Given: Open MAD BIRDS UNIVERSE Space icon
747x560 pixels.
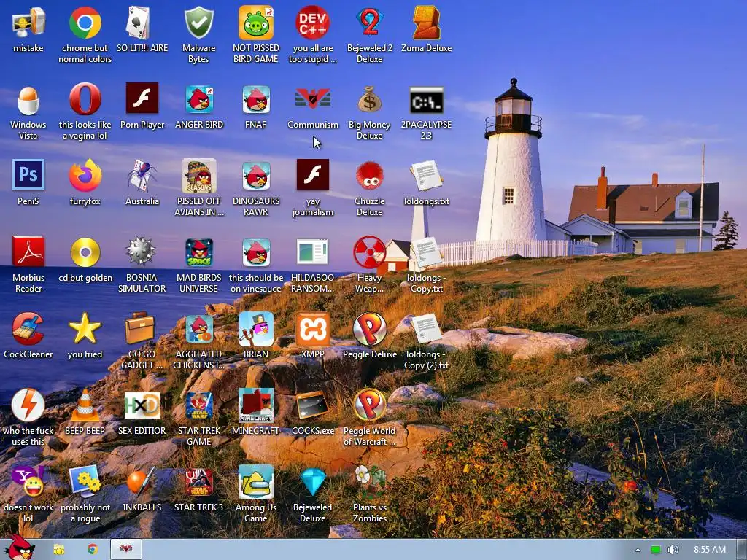Looking at the screenshot, I should (x=198, y=252).
